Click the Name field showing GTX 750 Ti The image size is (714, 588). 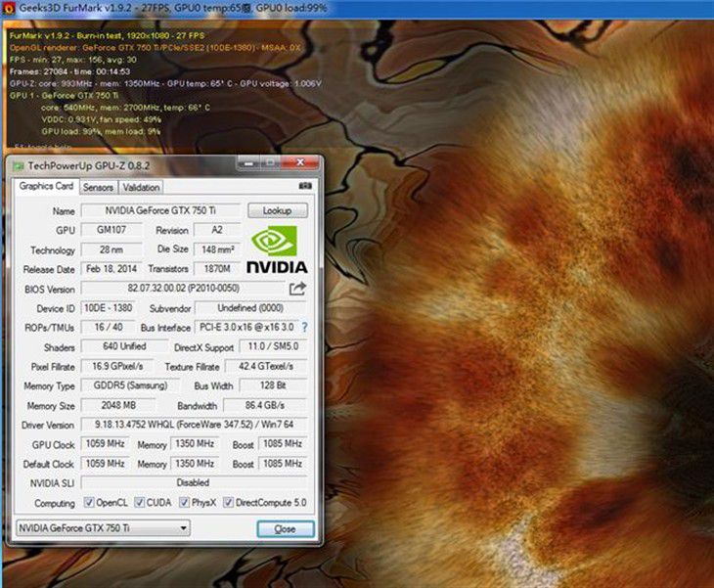pos(160,210)
